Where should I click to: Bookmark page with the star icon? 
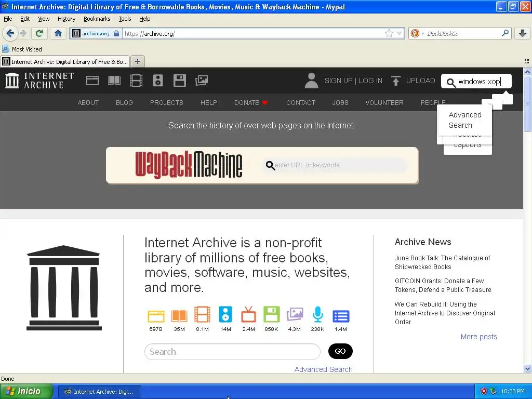coord(389,33)
